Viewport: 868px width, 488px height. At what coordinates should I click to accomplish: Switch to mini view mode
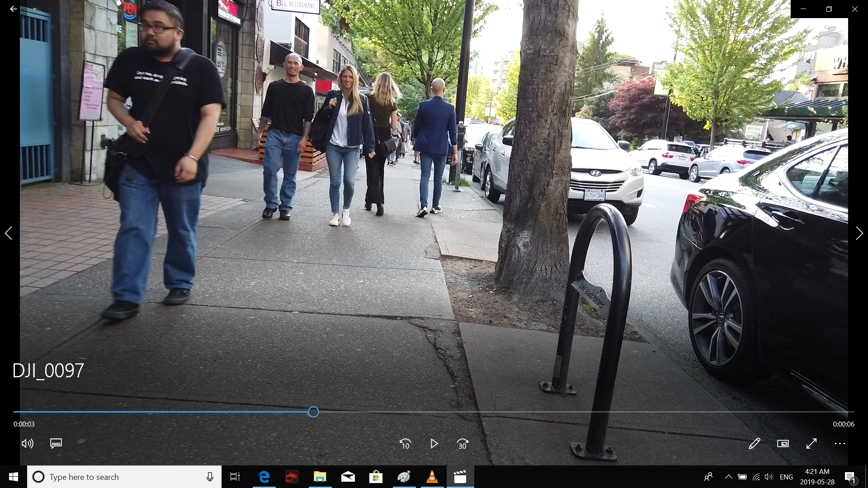coord(783,444)
